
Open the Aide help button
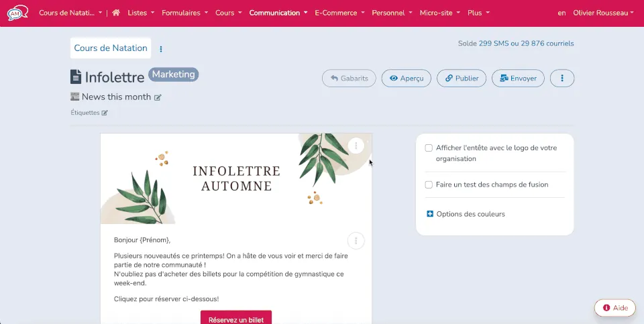point(615,308)
